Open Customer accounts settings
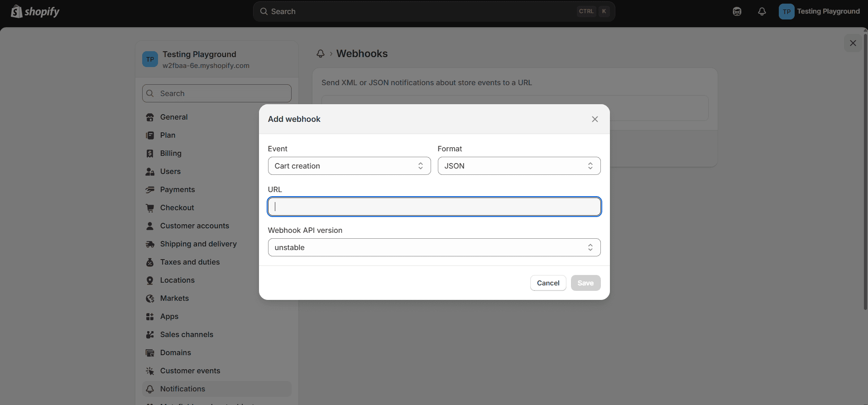Image resolution: width=868 pixels, height=405 pixels. coord(194,226)
